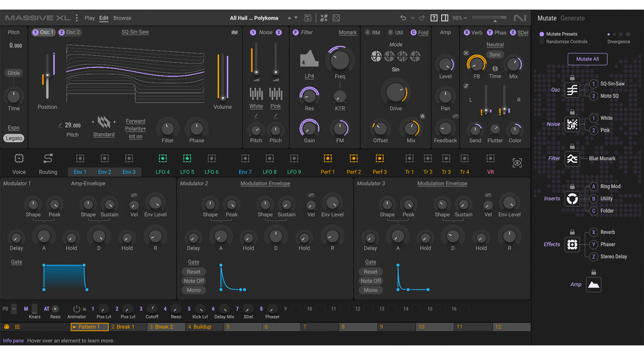The width and height of the screenshot is (644, 355).
Task: Click the save preset floppy icon
Action: pos(308,18)
